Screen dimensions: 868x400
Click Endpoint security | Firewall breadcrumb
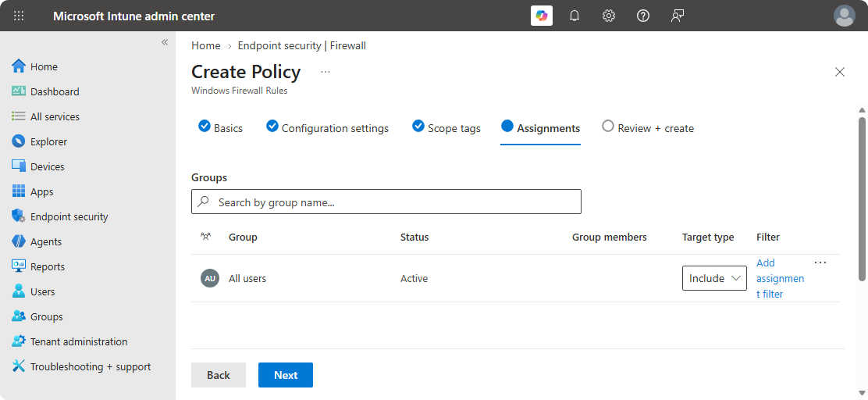pos(302,45)
